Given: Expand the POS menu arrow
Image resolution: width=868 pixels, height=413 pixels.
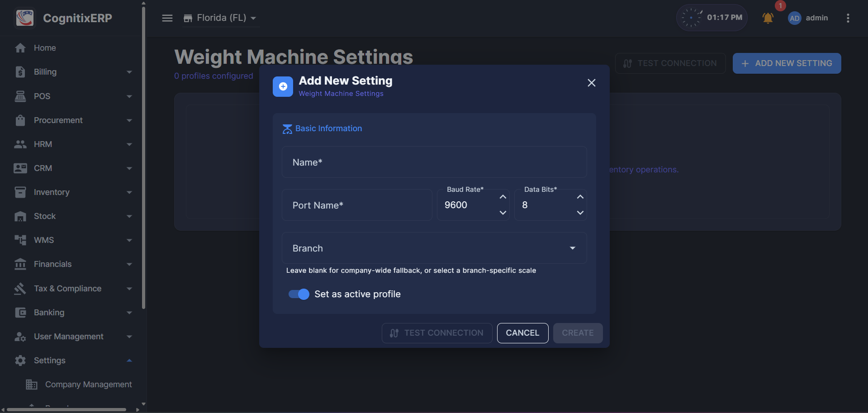Looking at the screenshot, I should tap(129, 96).
